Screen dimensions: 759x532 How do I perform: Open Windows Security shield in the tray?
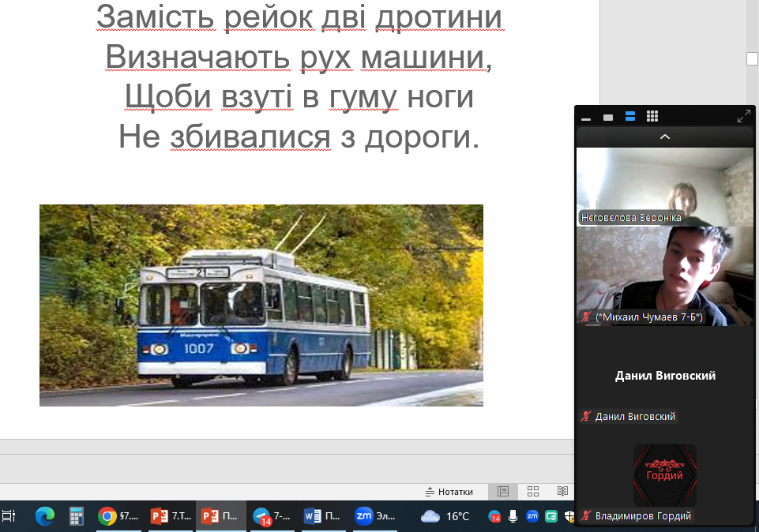(x=569, y=516)
